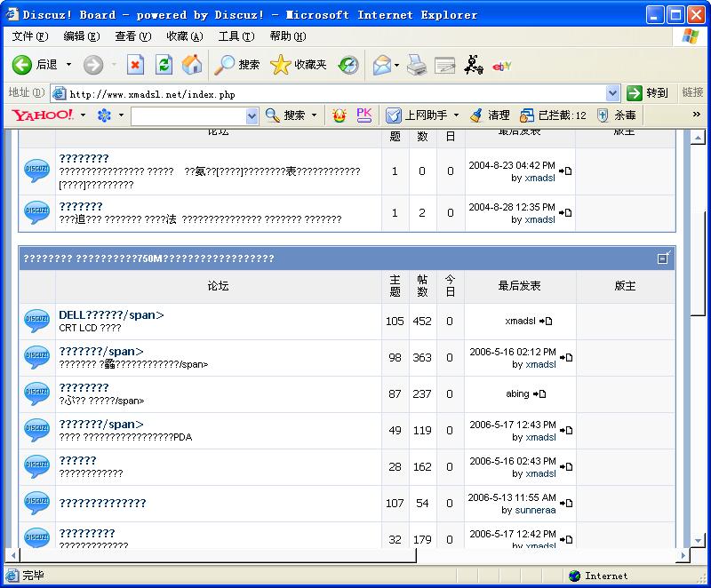Click the sunneraa poster link
The width and height of the screenshot is (711, 588).
click(x=535, y=510)
